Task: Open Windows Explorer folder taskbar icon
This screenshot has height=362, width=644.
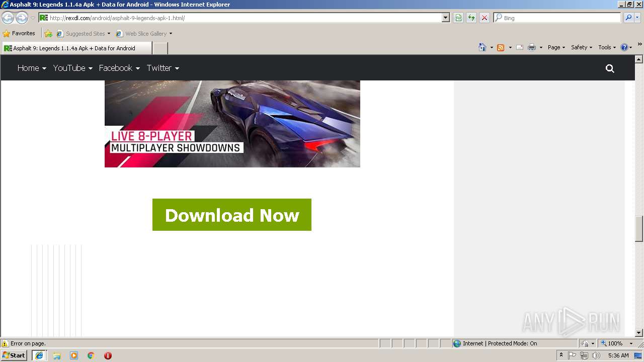Action: click(x=57, y=355)
